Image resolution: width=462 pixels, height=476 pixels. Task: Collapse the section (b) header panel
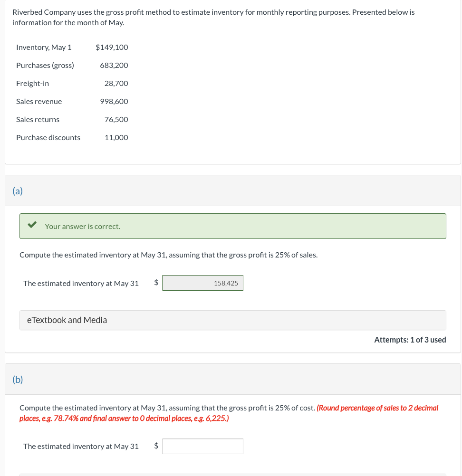point(18,380)
